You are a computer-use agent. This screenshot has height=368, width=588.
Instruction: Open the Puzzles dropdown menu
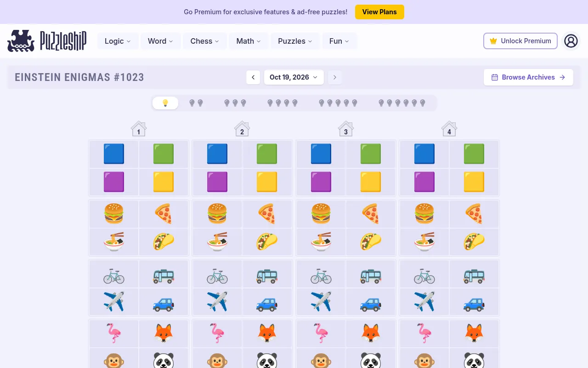pyautogui.click(x=295, y=41)
